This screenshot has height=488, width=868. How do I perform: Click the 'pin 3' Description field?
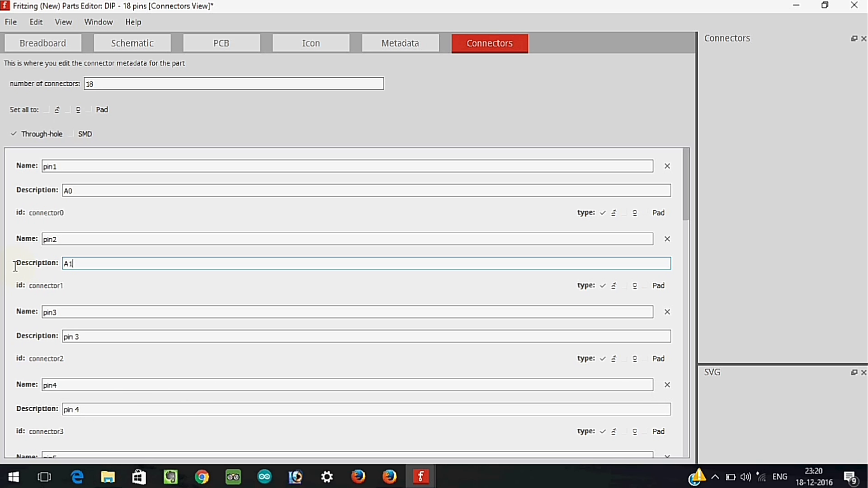point(367,336)
